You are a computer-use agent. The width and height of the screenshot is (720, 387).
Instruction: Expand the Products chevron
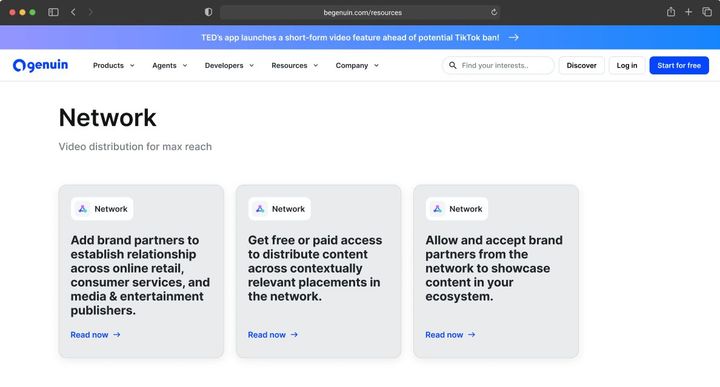[132, 66]
